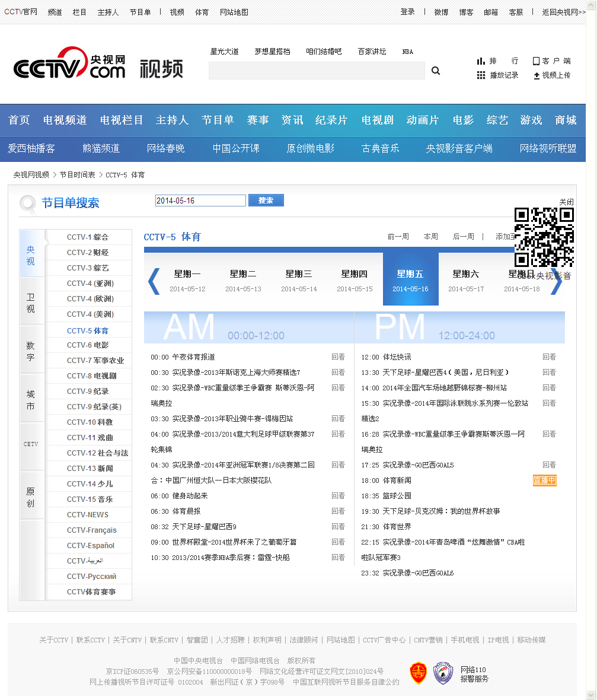The width and height of the screenshot is (597, 700).
Task: Open 中国公开课 sub-navigation link
Action: [236, 148]
